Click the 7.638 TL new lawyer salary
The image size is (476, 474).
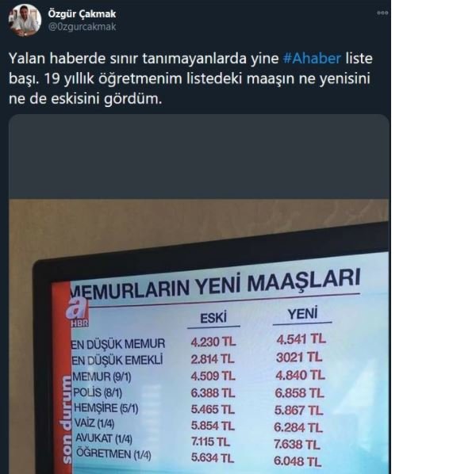pos(297,445)
